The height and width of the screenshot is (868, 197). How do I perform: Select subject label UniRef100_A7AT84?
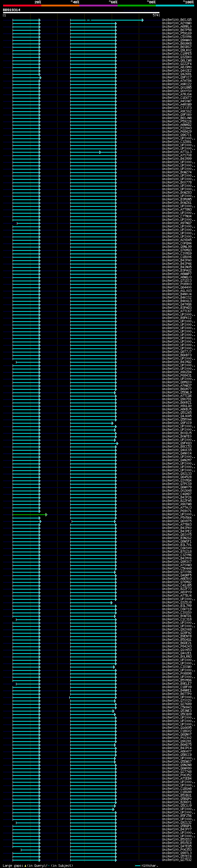177,81
